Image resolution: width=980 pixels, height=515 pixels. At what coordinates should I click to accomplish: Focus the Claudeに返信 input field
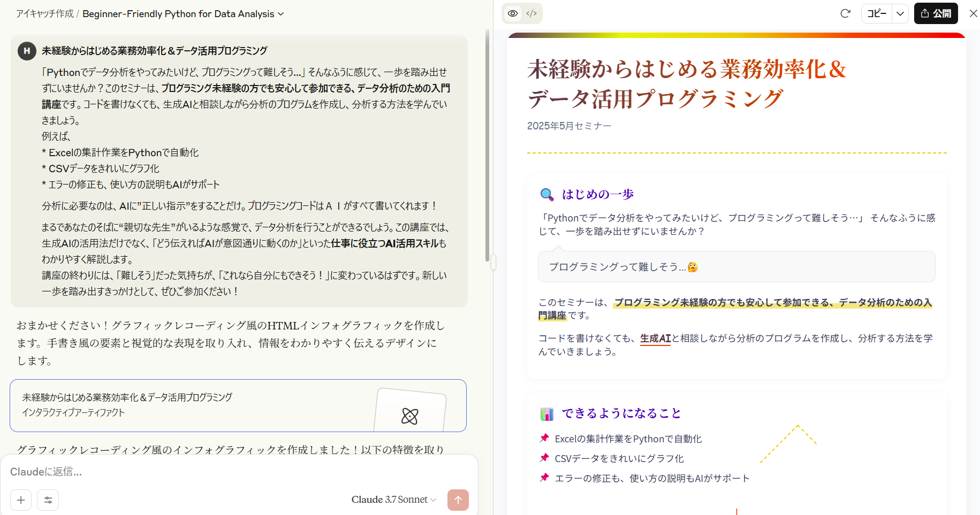pyautogui.click(x=235, y=472)
